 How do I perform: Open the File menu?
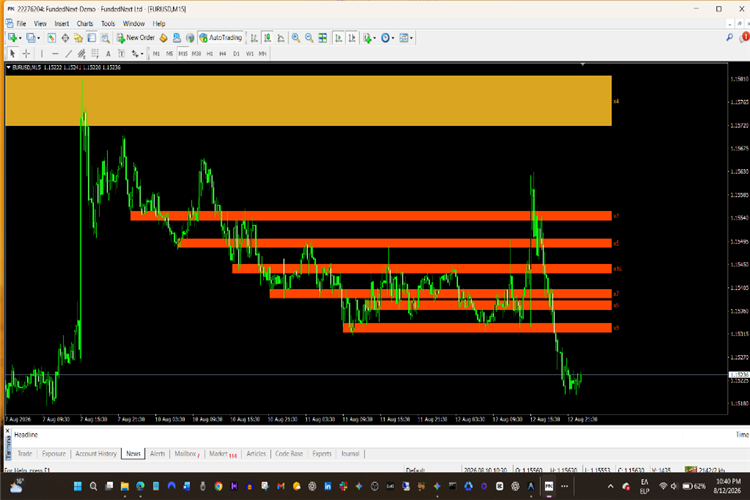pyautogui.click(x=21, y=23)
